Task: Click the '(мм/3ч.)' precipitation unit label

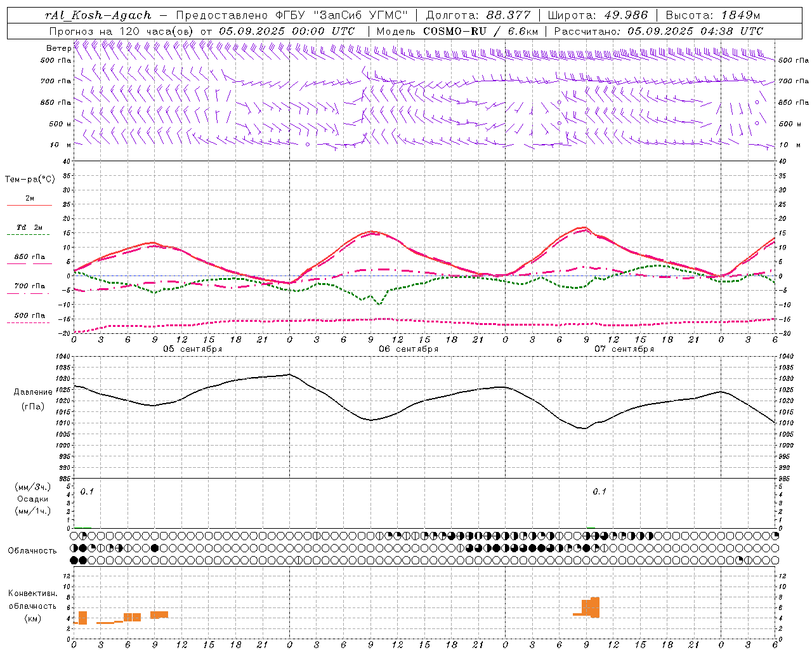Action: (x=33, y=487)
